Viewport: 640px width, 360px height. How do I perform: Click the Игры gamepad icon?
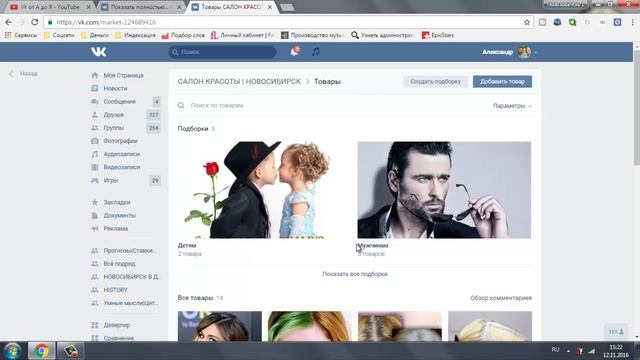point(95,180)
